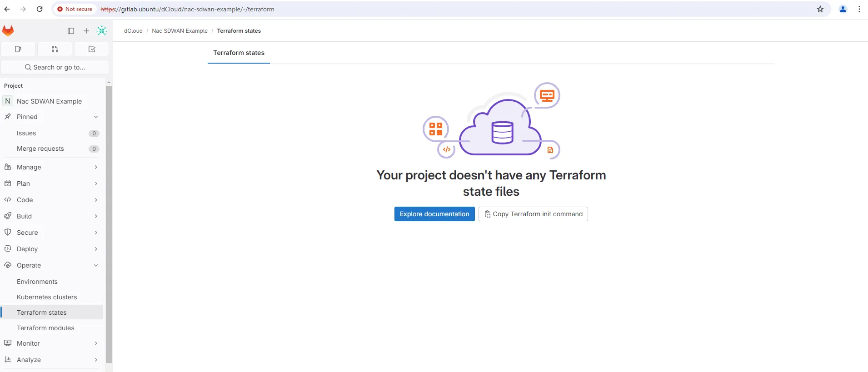Click the GitLab fox logo
Viewport: 868px width, 372px height.
[8, 31]
